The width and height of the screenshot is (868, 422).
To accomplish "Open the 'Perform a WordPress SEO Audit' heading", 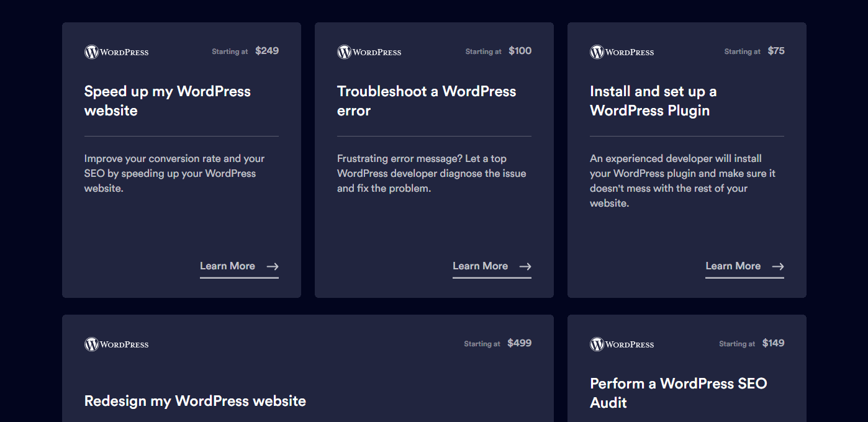I will tap(679, 393).
